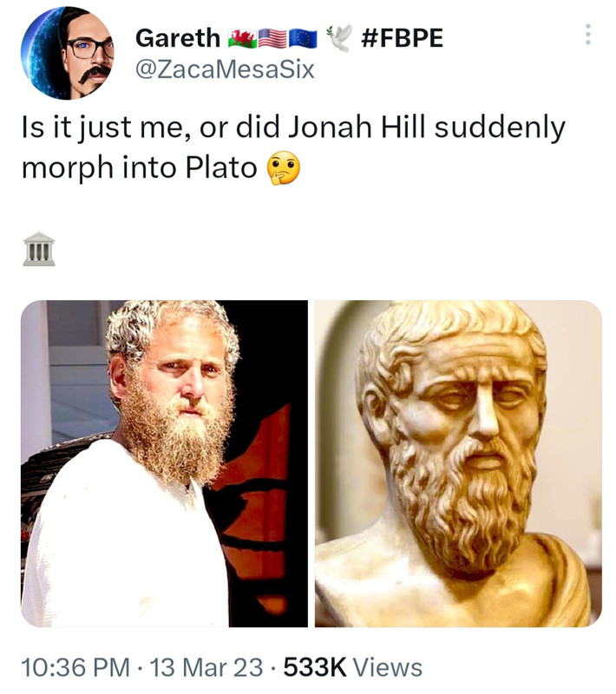Open the marble bust image on right

pyautogui.click(x=458, y=463)
